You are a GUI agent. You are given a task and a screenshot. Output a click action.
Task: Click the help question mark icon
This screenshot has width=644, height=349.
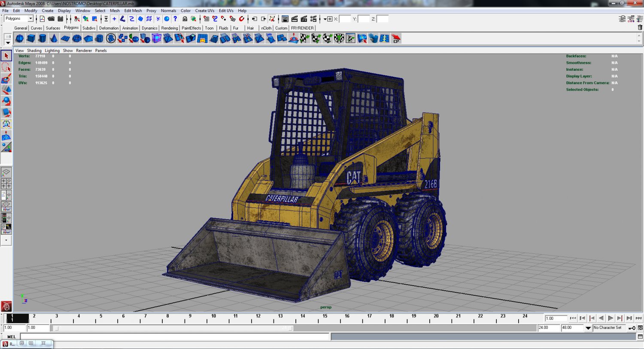[x=175, y=19]
